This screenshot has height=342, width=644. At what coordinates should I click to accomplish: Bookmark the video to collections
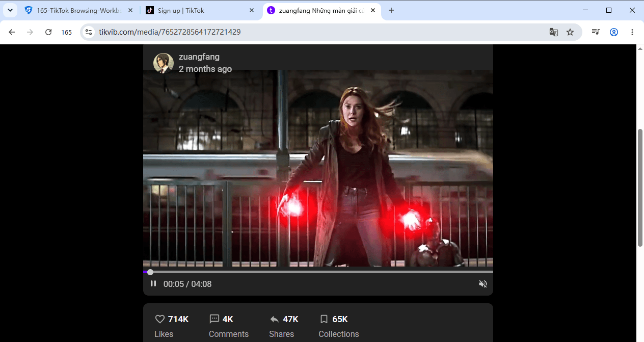point(324,319)
